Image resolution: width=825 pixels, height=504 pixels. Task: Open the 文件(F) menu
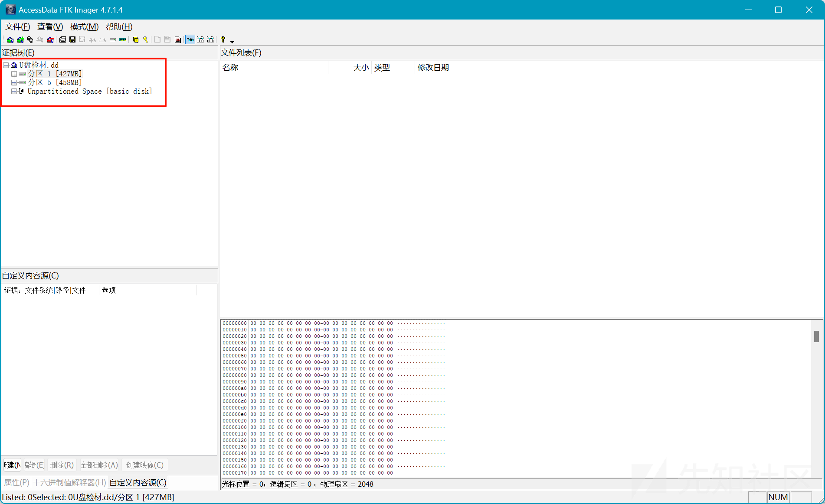coord(17,27)
